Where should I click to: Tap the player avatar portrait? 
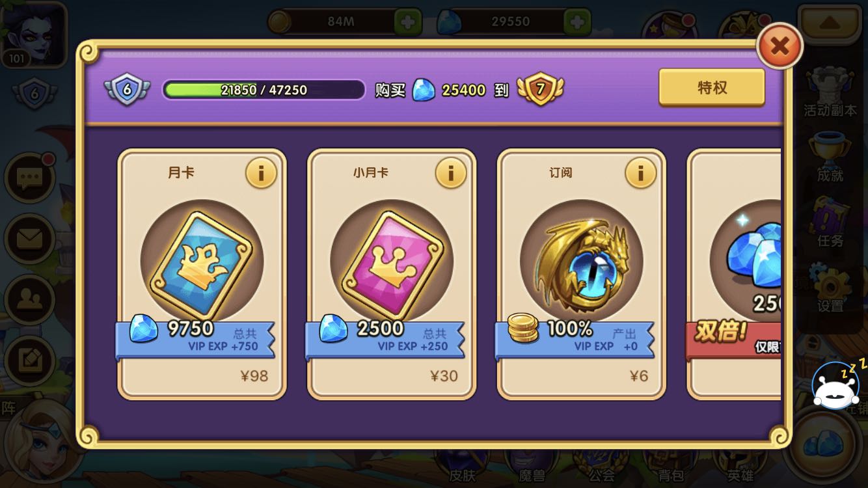tap(34, 34)
